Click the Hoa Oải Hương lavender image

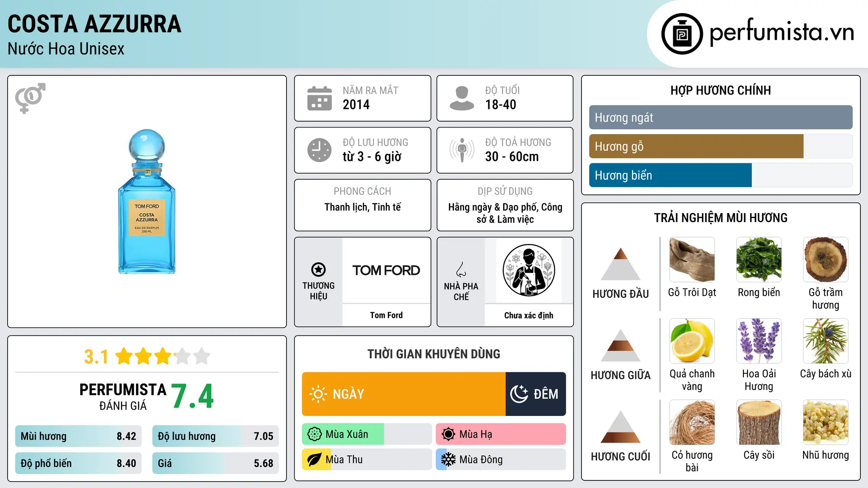coord(759,341)
